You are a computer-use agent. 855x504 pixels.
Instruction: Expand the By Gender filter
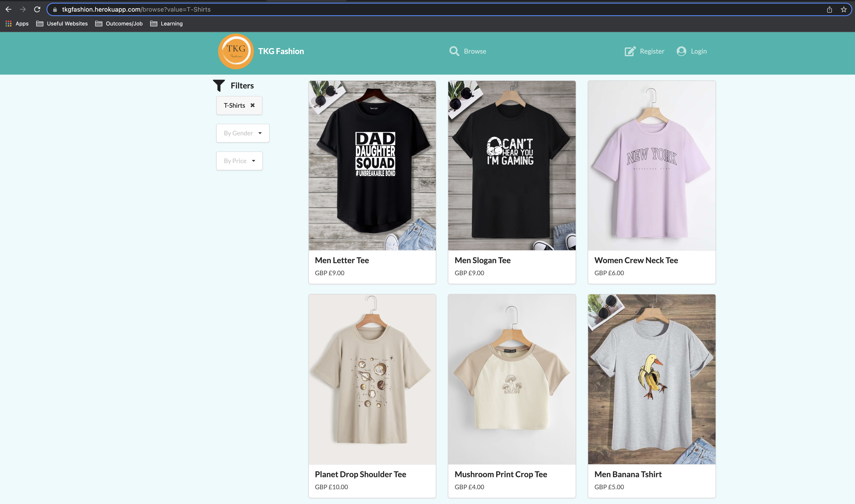(242, 133)
